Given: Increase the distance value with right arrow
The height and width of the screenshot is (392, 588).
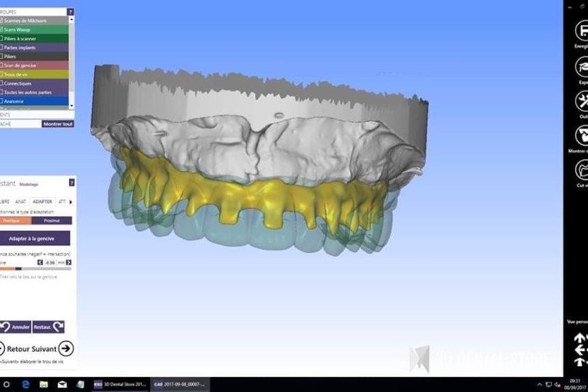Looking at the screenshot, I should [68, 262].
